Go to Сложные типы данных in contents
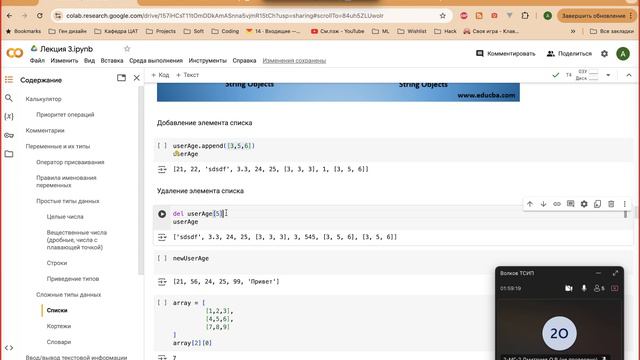This screenshot has width=640, height=360. pos(69,295)
